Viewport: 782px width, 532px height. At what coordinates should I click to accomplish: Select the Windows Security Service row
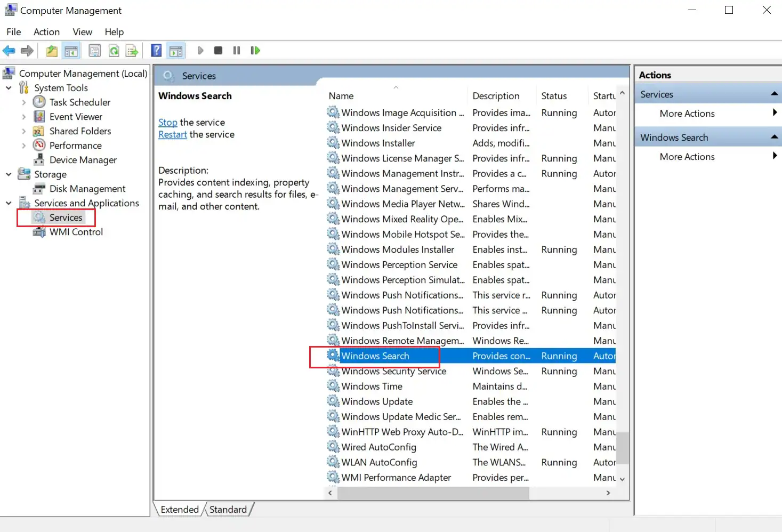471,371
